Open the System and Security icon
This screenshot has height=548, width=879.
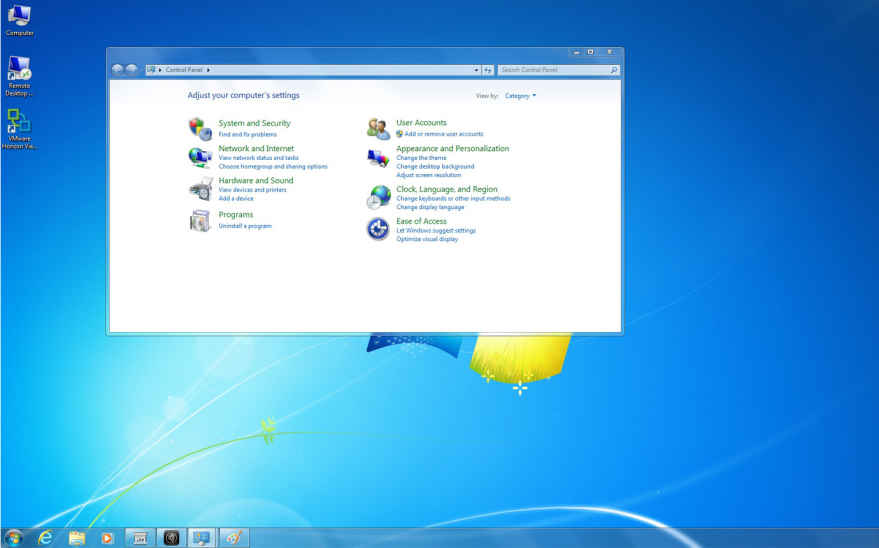click(x=200, y=128)
